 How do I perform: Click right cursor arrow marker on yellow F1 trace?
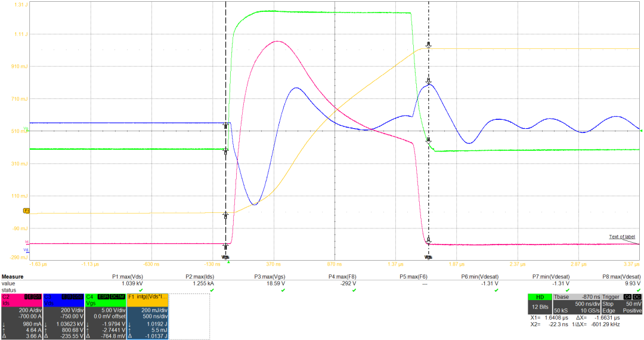tap(428, 45)
